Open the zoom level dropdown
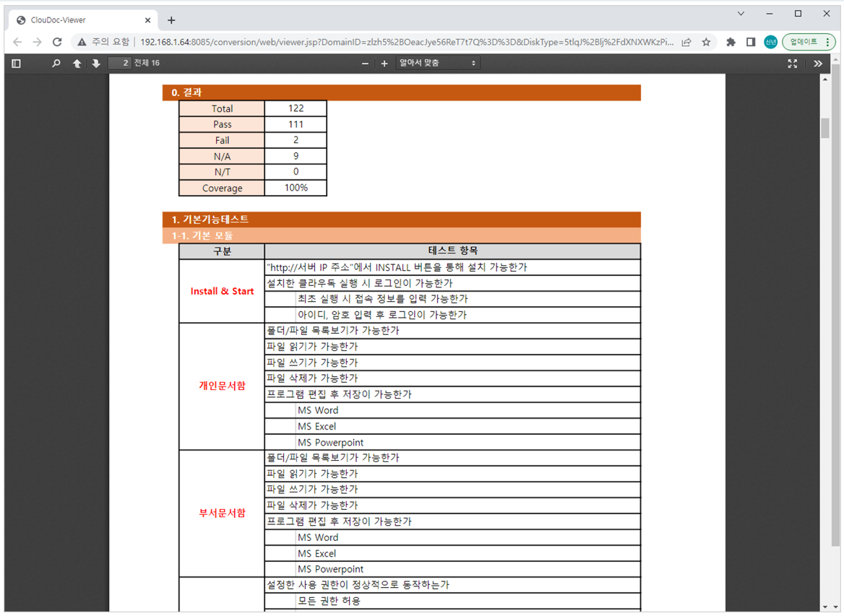844x616 pixels. 438,64
